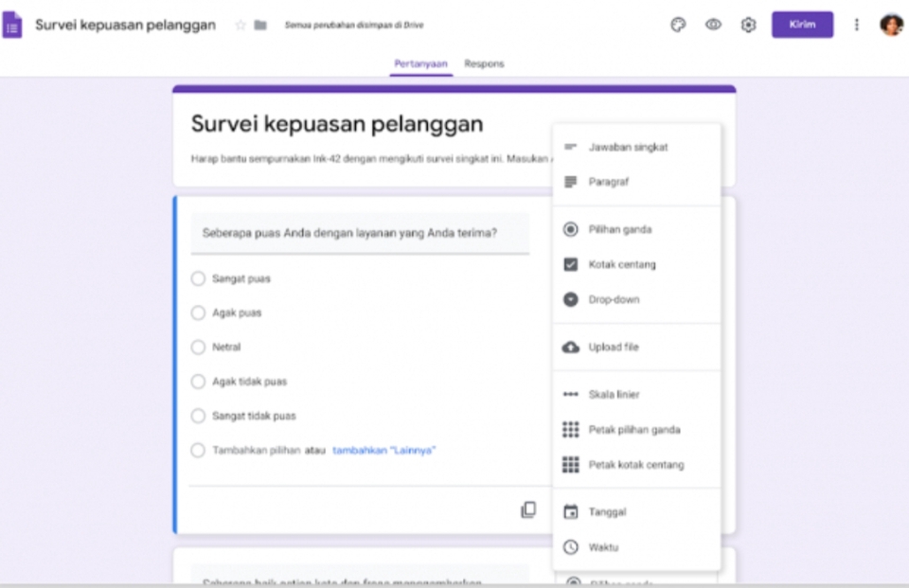Open the theme customization palette icon
Viewport: 909px width, 588px height.
678,25
